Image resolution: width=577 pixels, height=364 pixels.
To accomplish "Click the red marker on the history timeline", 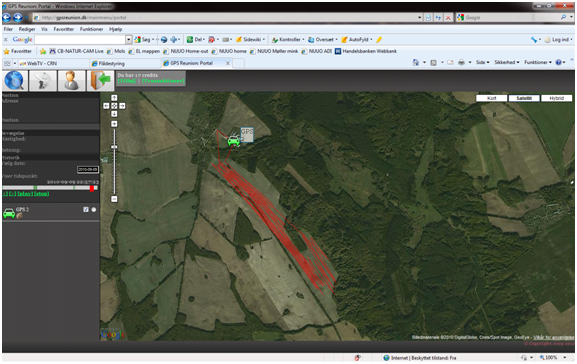I will [92, 188].
